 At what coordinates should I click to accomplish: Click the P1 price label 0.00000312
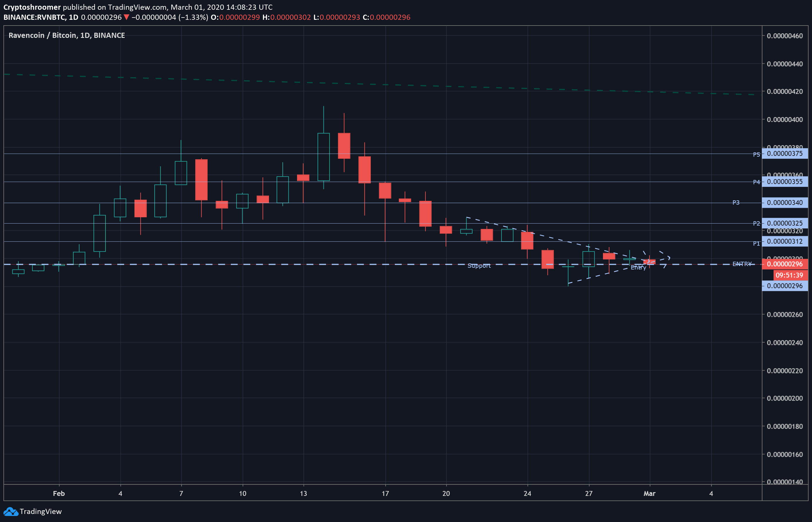click(x=784, y=241)
